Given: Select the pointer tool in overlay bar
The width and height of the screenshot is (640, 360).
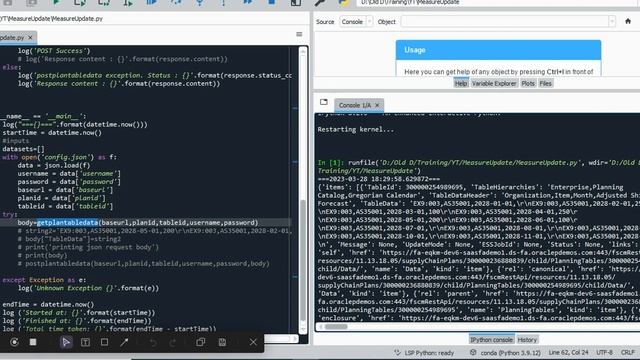Looking at the screenshot, I should [x=66, y=342].
